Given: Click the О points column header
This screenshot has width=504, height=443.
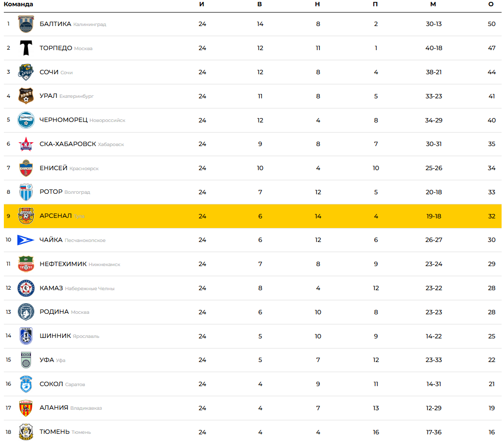Looking at the screenshot, I should [x=491, y=4].
